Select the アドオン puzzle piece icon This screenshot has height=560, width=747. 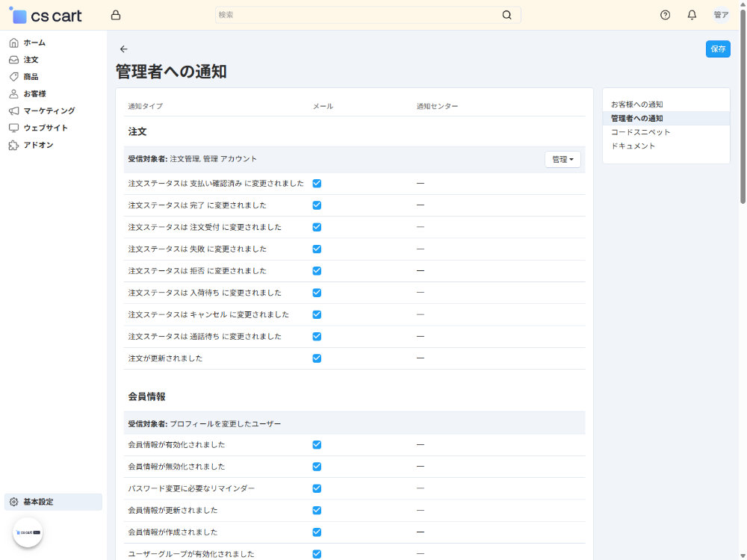point(14,145)
